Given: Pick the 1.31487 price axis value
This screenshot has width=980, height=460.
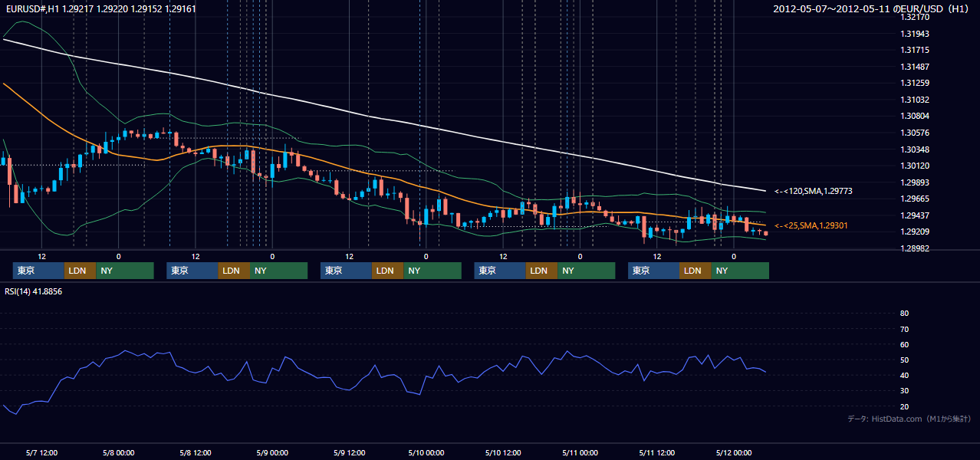Looking at the screenshot, I should point(915,67).
